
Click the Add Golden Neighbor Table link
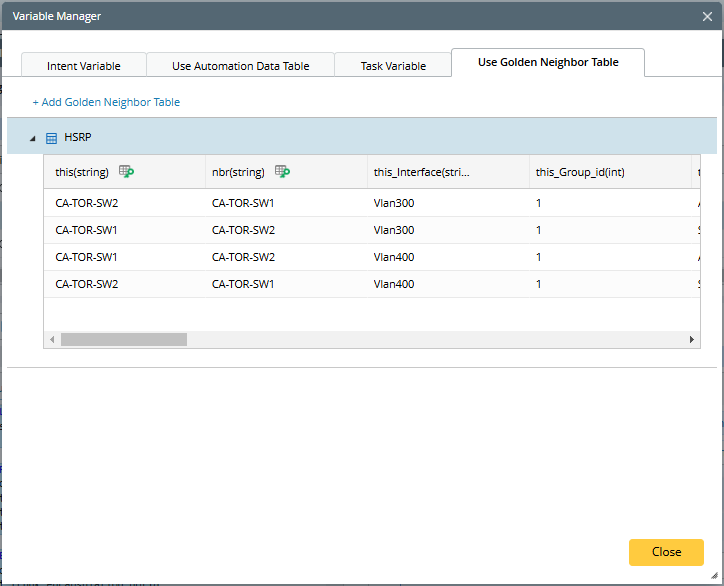coord(106,102)
